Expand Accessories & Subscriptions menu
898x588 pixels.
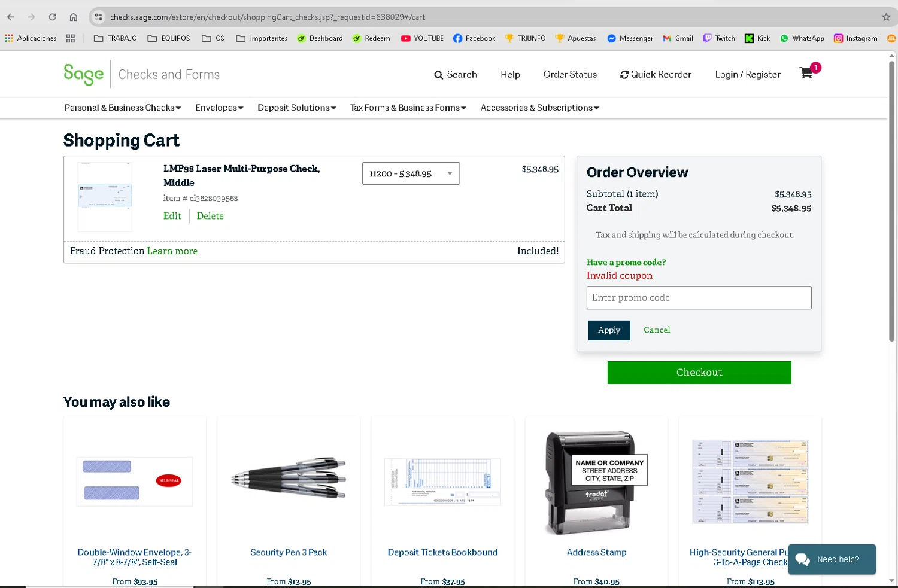(x=540, y=108)
